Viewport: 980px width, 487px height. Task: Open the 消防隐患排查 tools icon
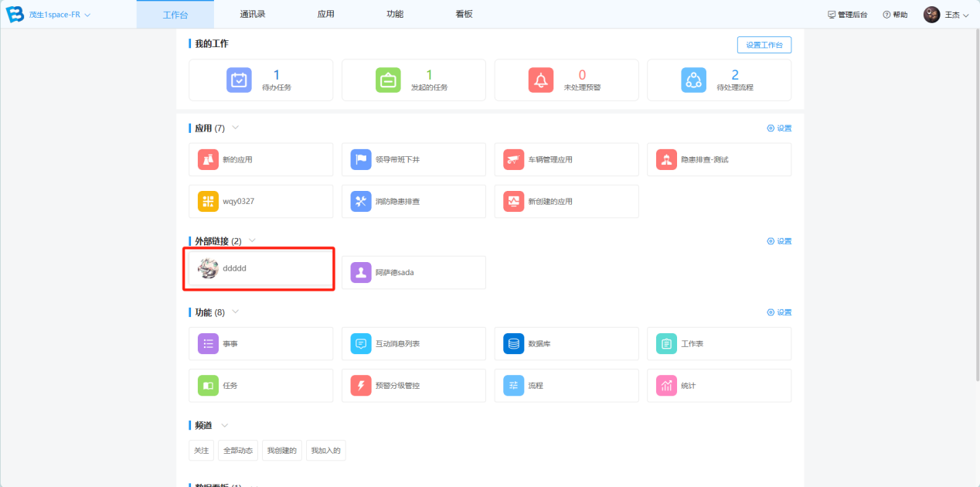point(361,201)
